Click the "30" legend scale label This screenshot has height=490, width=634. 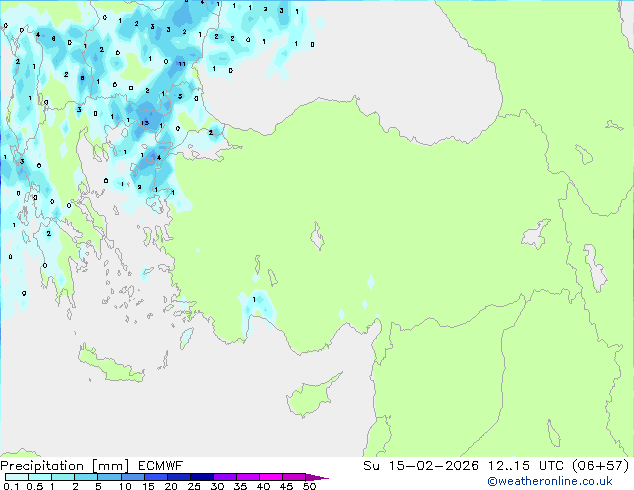[x=217, y=486]
